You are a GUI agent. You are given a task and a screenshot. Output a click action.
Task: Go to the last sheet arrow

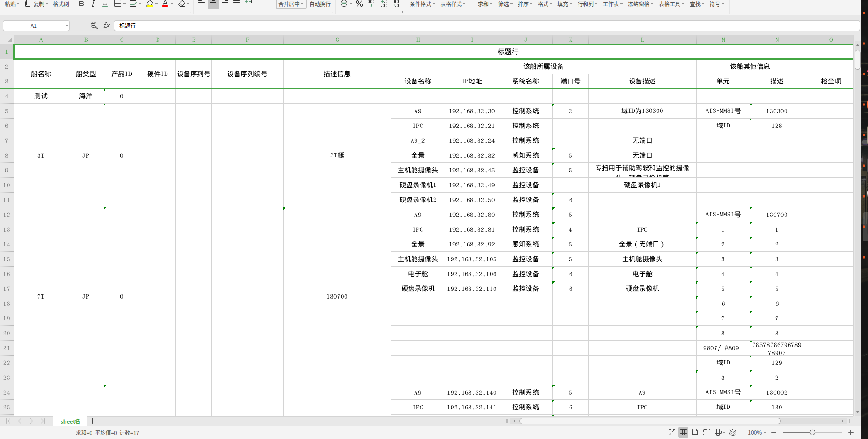point(43,421)
